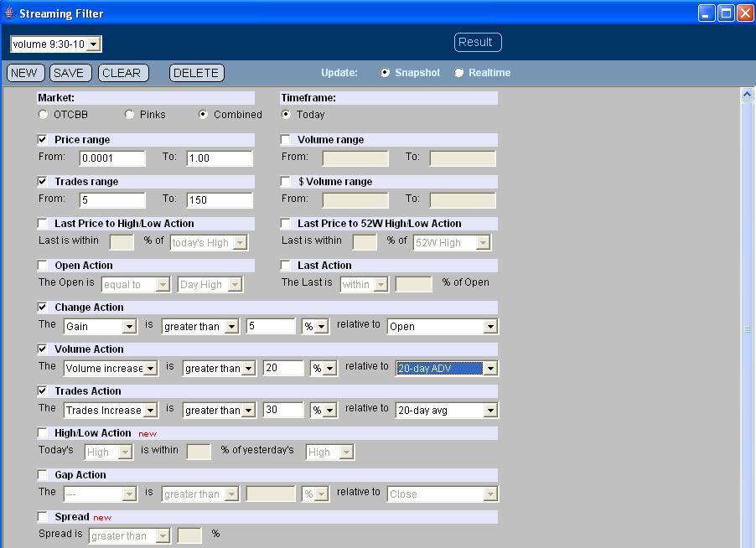Open the saved filter dropdown 'volume 9:30-10'
The width and height of the screenshot is (756, 548).
pyautogui.click(x=56, y=44)
